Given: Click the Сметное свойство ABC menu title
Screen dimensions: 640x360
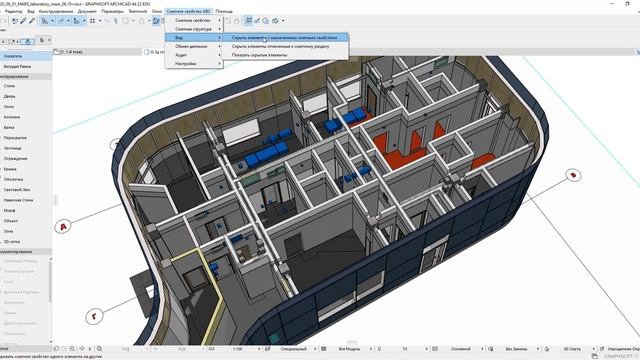Looking at the screenshot, I should tap(189, 11).
